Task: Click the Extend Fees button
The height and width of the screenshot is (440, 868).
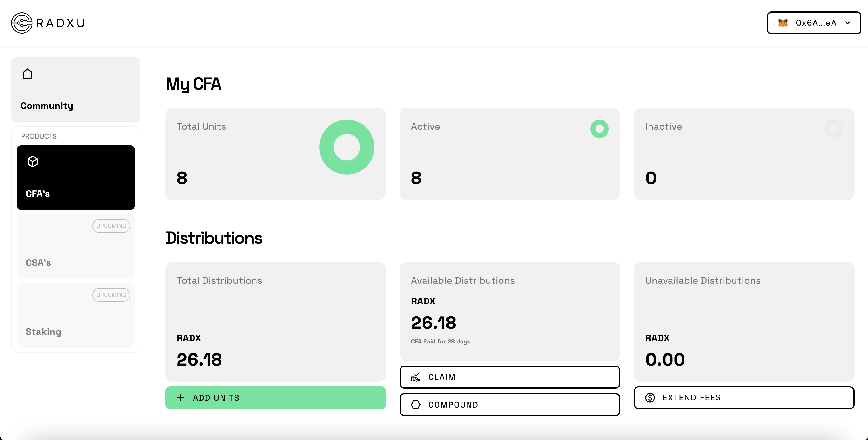Action: (x=744, y=397)
